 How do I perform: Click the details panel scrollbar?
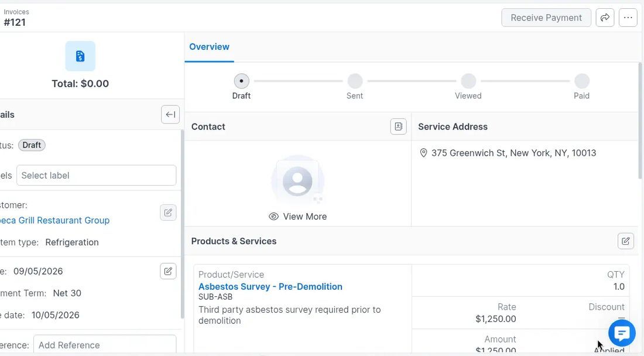tap(182, 224)
